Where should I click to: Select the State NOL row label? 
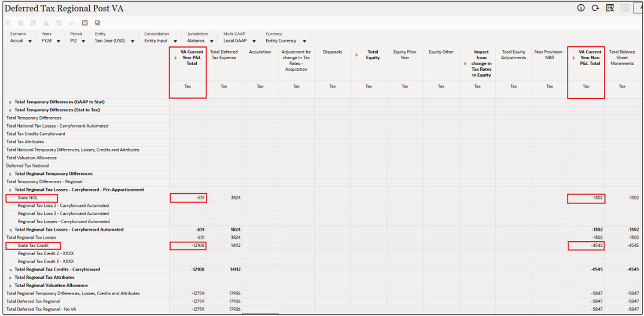[x=28, y=198]
